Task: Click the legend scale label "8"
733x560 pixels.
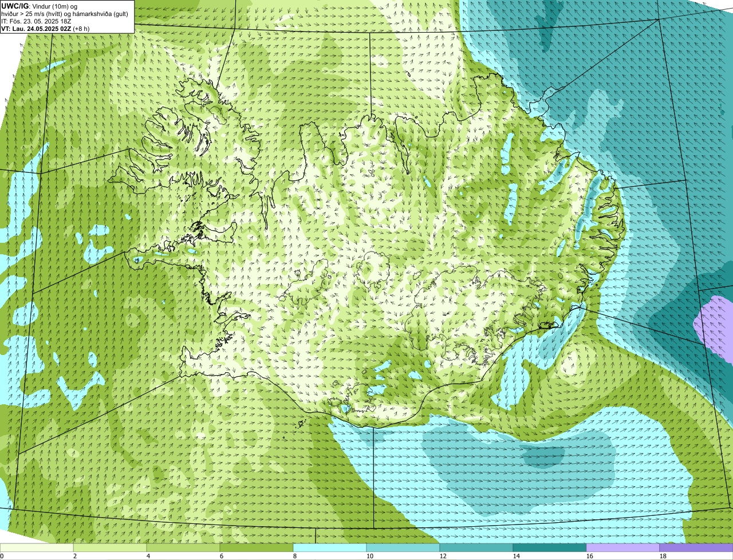Action: [x=294, y=556]
